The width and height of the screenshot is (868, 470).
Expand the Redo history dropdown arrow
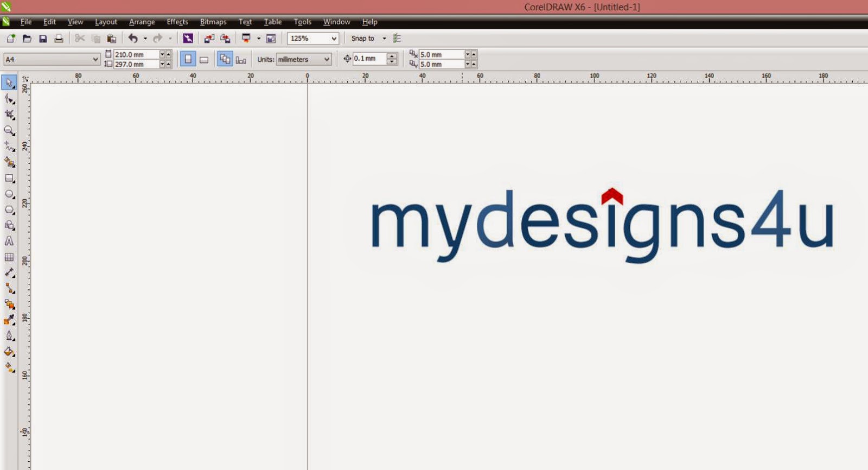click(x=170, y=38)
